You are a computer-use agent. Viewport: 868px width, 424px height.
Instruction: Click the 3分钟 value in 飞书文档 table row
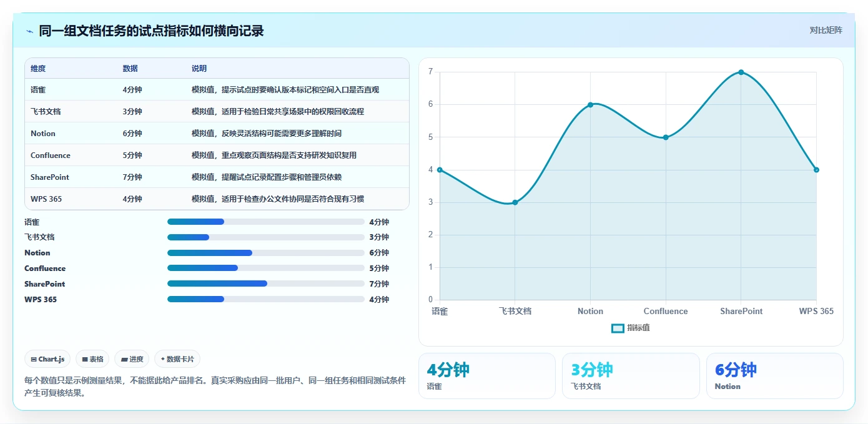coord(132,112)
